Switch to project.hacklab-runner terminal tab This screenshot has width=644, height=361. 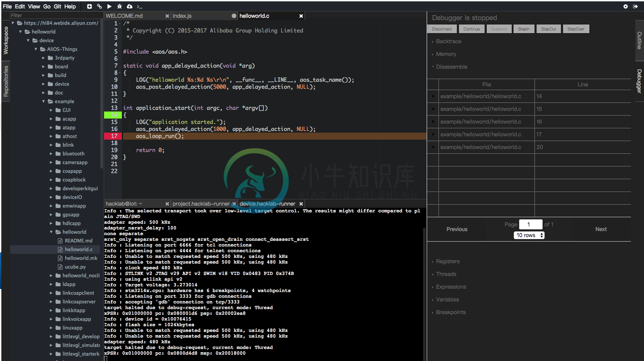pos(201,204)
